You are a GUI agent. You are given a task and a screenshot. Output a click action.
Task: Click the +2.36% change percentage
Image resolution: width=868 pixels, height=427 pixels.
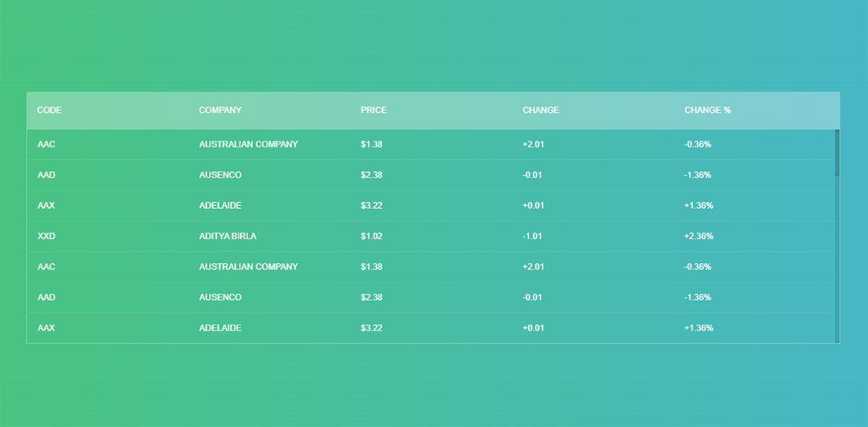[x=699, y=236]
